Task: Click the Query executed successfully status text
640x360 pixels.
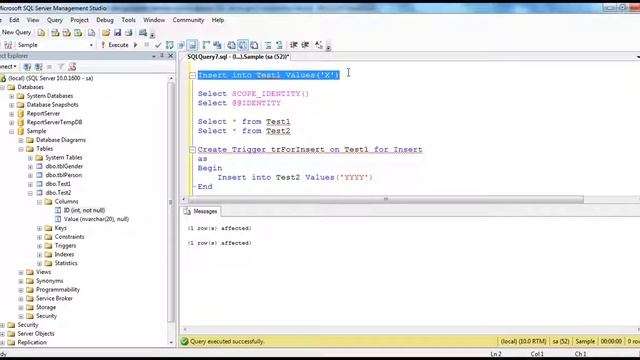Action: (x=227, y=342)
